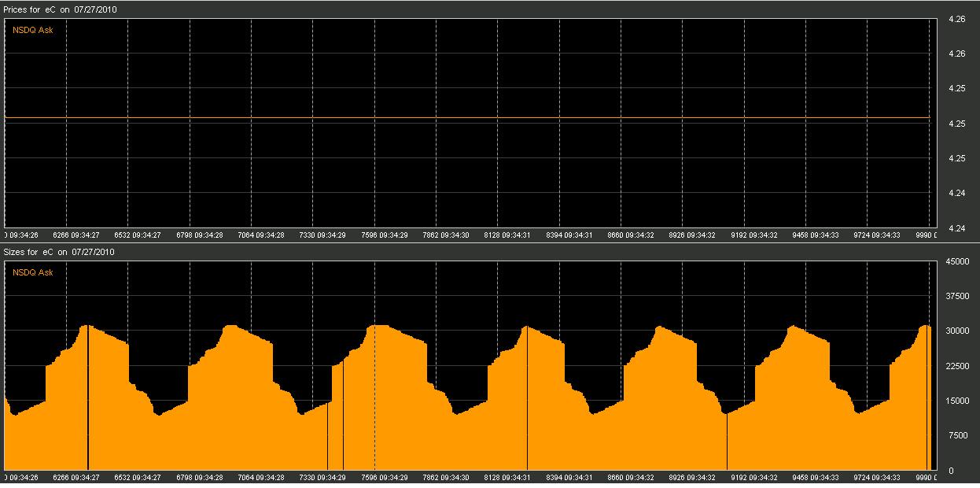The image size is (980, 488).
Task: Click "6266 09:34:27" under the Sizes chart
Action: point(76,477)
